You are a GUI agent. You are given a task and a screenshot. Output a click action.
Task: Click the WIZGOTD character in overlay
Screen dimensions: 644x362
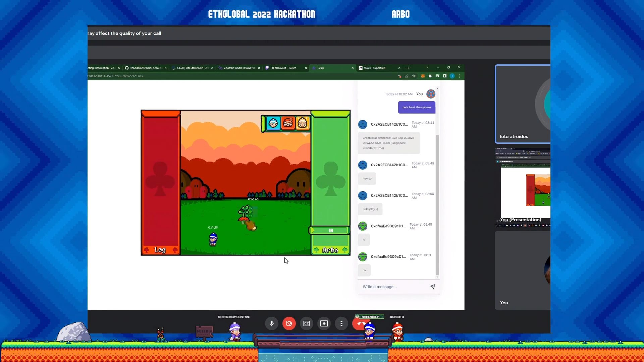click(397, 331)
